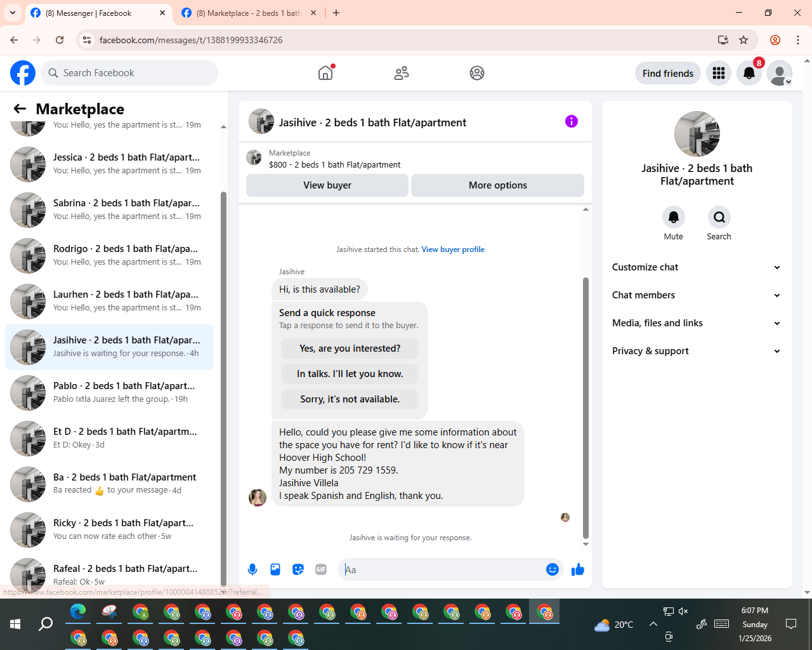The image size is (812, 650).
Task: Switch to Marketplace 2 beds tab
Action: pos(249,13)
